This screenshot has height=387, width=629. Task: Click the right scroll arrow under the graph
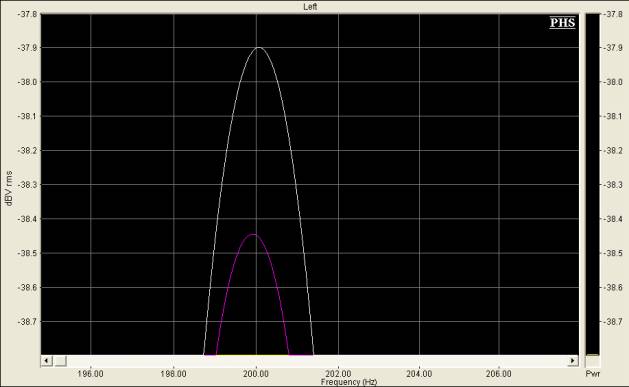point(572,361)
